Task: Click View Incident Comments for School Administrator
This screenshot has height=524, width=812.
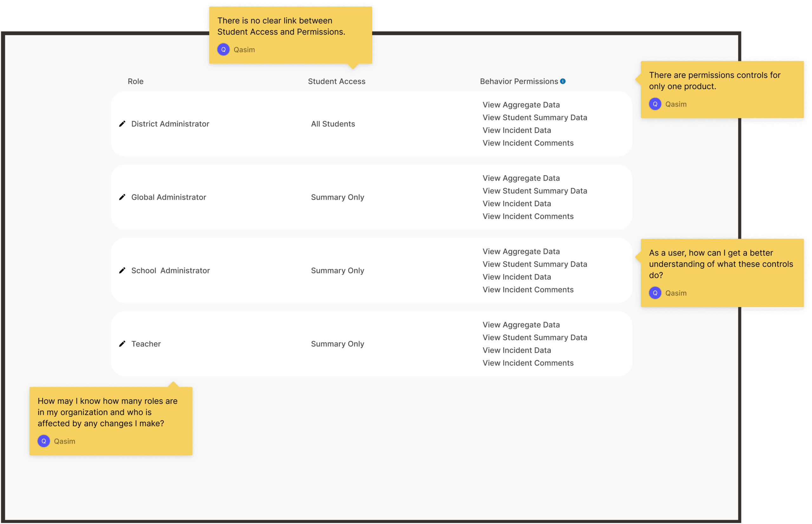Action: [x=528, y=290]
